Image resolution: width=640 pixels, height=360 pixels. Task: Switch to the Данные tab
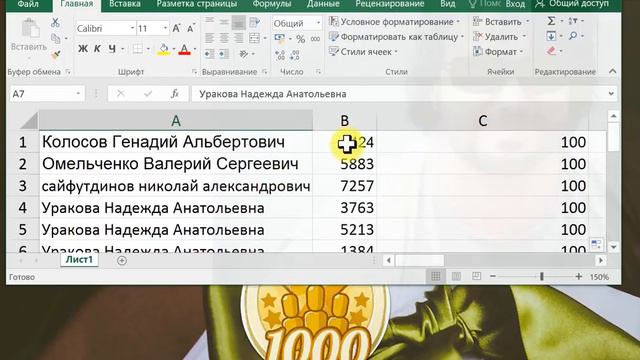(323, 4)
